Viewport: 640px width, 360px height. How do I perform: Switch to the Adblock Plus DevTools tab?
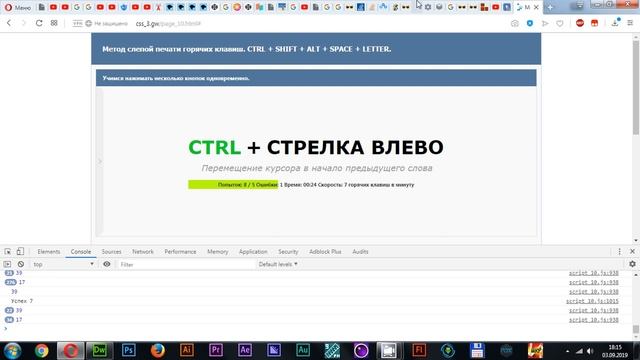pos(325,252)
